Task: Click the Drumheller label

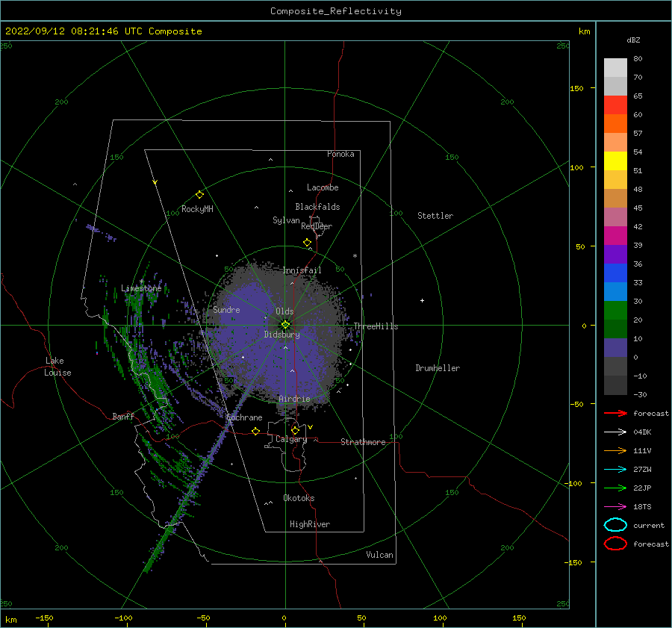Action: 438,368
